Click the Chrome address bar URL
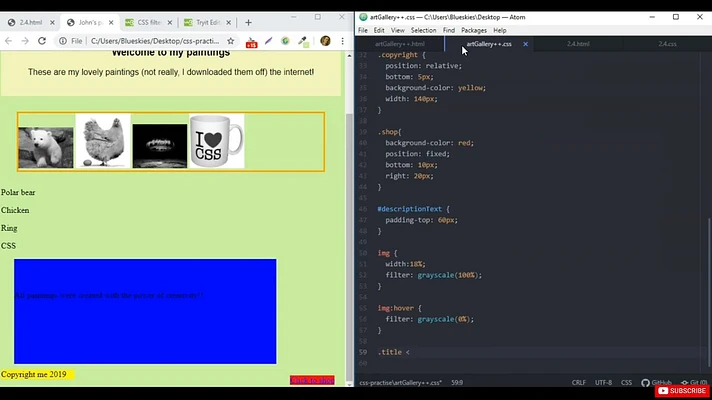This screenshot has height=400, width=712. pyautogui.click(x=155, y=41)
